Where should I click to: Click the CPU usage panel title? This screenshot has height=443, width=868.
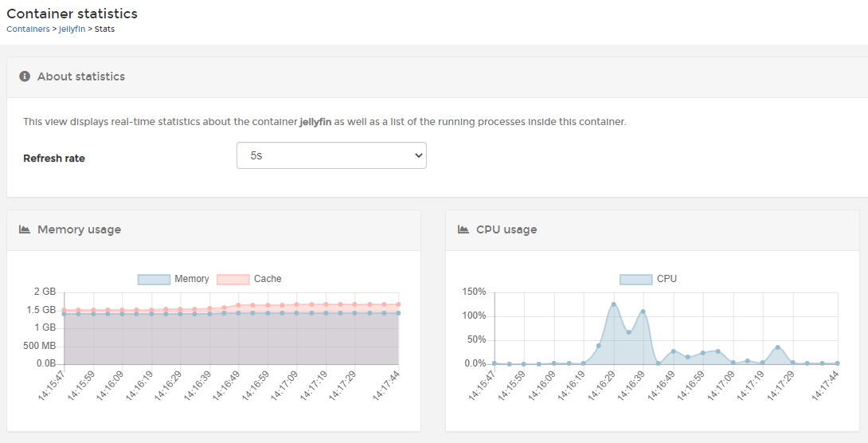point(506,229)
